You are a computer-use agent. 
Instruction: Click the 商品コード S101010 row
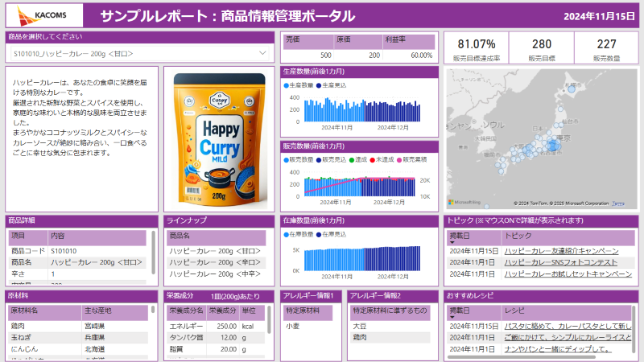(77, 251)
